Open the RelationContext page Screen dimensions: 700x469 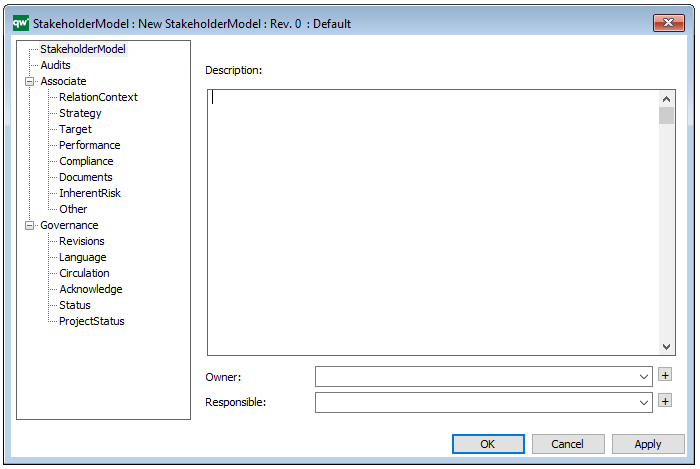(x=98, y=97)
